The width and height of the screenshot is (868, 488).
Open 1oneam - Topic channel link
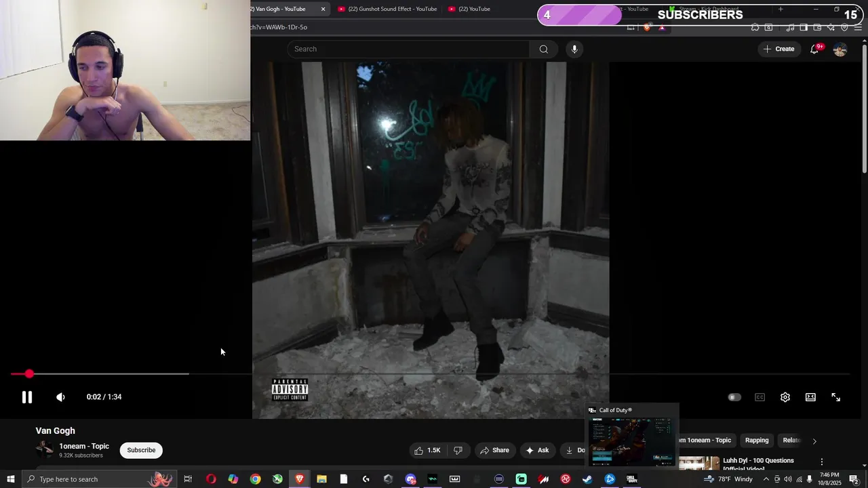tap(84, 446)
